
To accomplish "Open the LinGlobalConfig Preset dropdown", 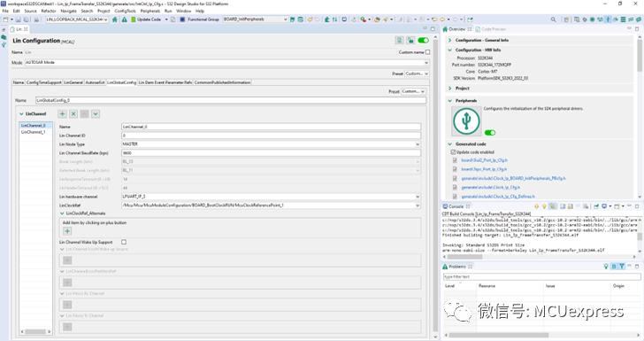I will pos(413,91).
